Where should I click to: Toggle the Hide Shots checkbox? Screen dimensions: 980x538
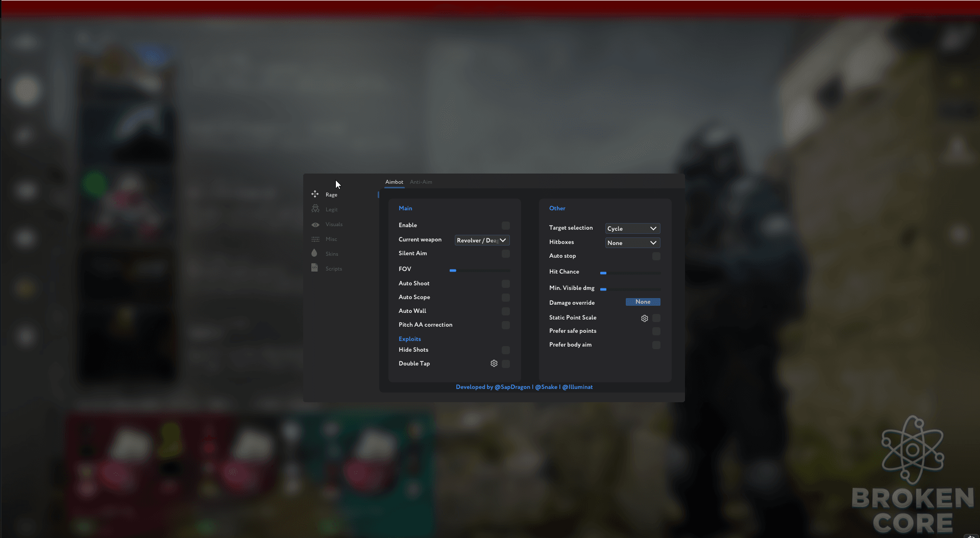(505, 350)
